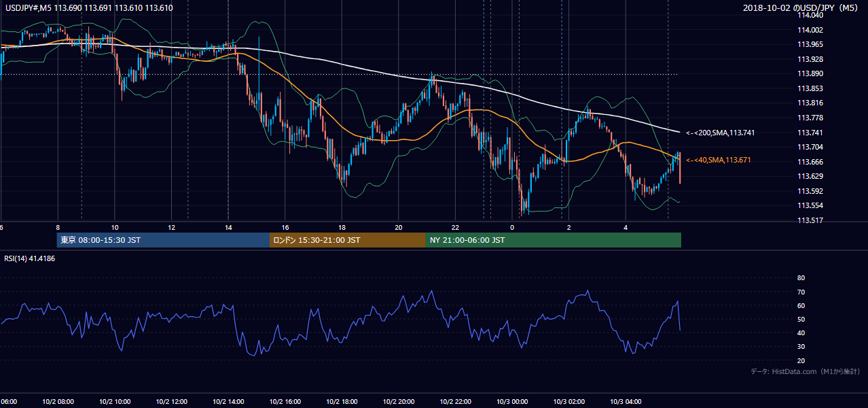Click the RSI(14) 41.4186 indicator label
Image resolution: width=868 pixels, height=408 pixels.
tap(30, 258)
